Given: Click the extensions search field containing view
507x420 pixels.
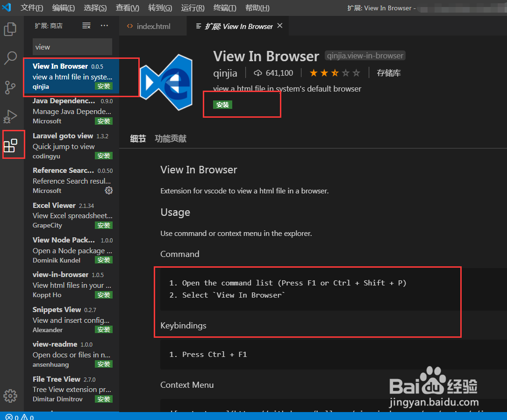Looking at the screenshot, I should point(72,47).
